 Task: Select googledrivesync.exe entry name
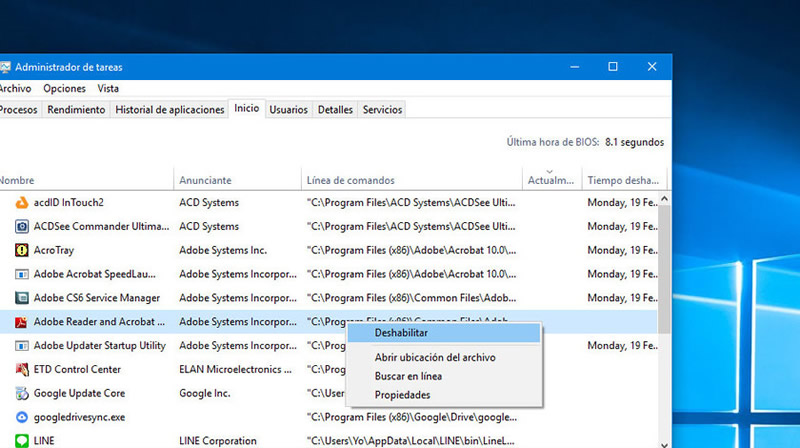pos(79,417)
